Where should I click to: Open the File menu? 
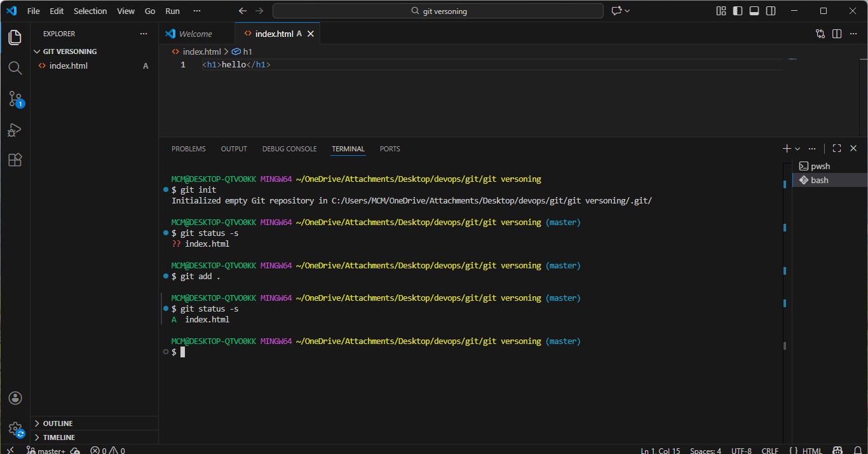pyautogui.click(x=34, y=11)
